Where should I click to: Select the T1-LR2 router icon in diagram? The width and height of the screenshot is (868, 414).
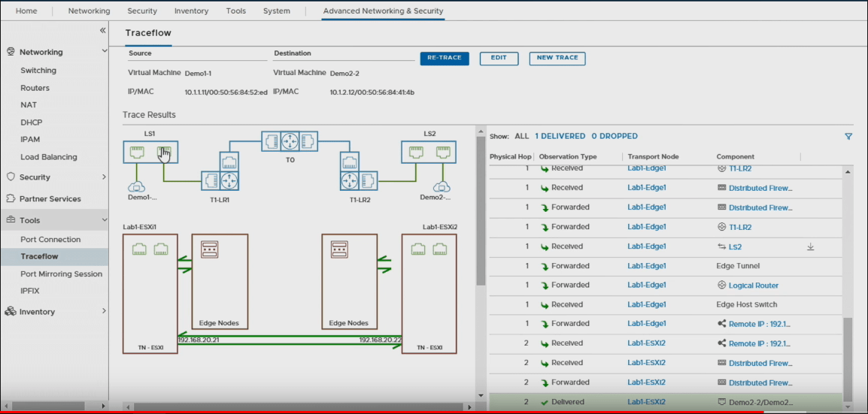click(349, 181)
